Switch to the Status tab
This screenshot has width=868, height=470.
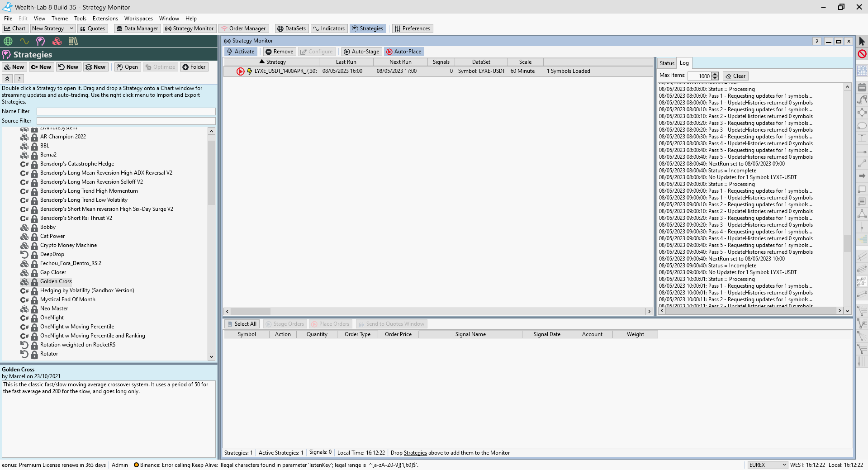coord(667,63)
